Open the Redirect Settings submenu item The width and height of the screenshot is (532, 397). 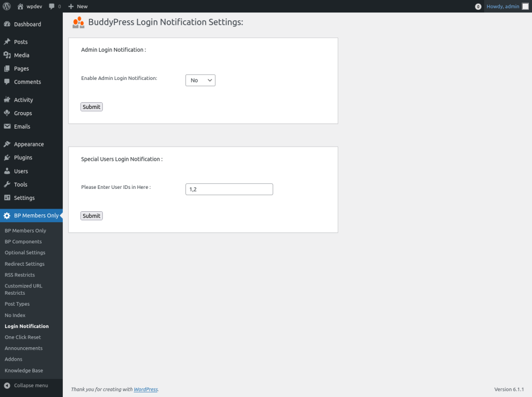click(25, 264)
